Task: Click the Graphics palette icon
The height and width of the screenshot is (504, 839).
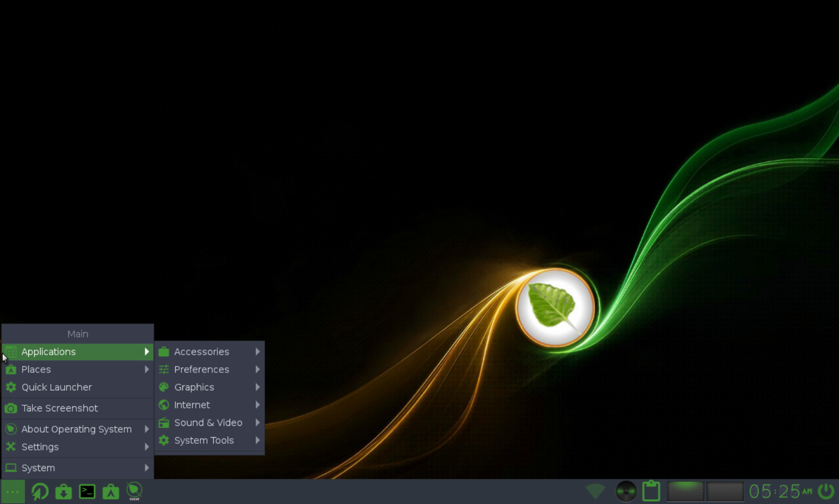Action: tap(164, 387)
